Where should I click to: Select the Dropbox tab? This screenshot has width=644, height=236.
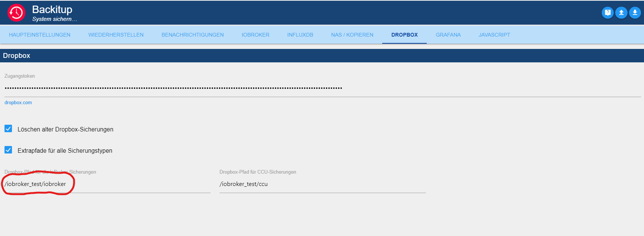(405, 35)
